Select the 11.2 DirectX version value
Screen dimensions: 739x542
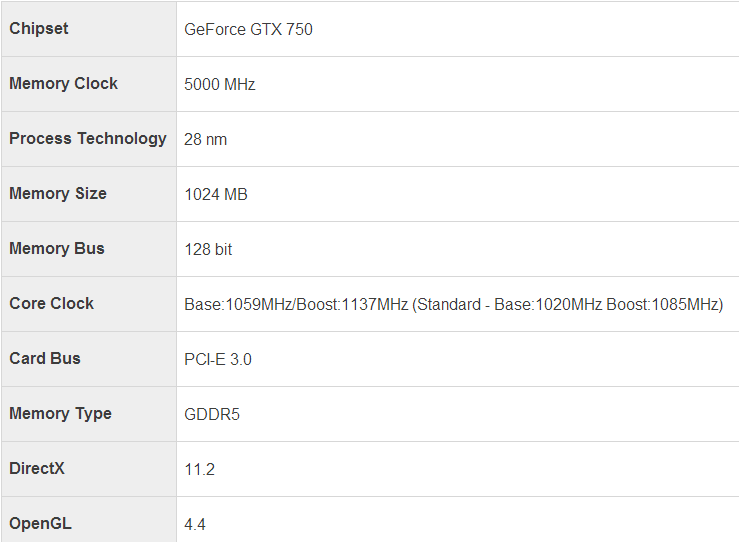(x=199, y=470)
